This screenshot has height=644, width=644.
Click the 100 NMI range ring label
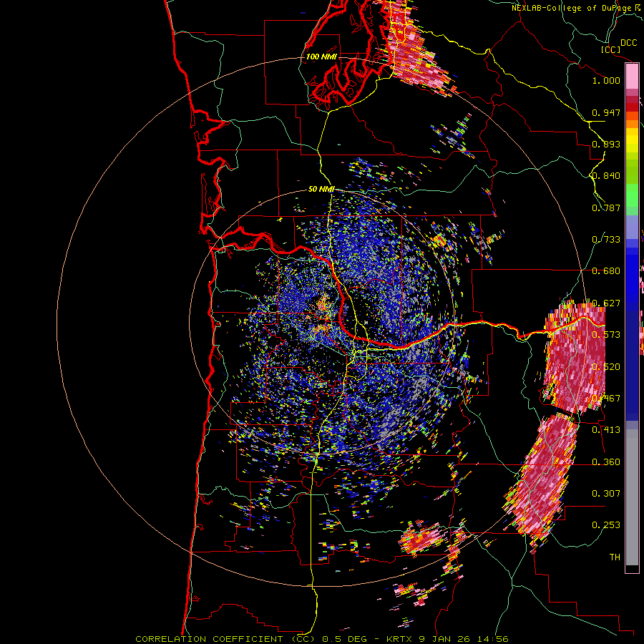click(x=321, y=57)
